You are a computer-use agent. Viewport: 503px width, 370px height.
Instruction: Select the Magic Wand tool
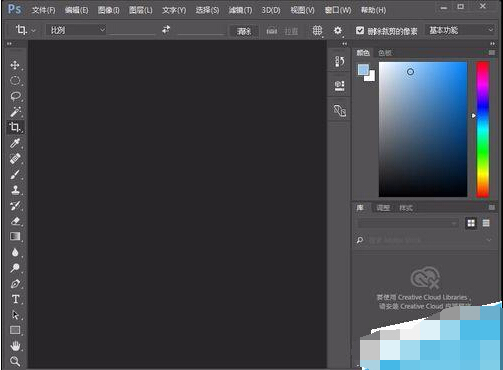15,112
